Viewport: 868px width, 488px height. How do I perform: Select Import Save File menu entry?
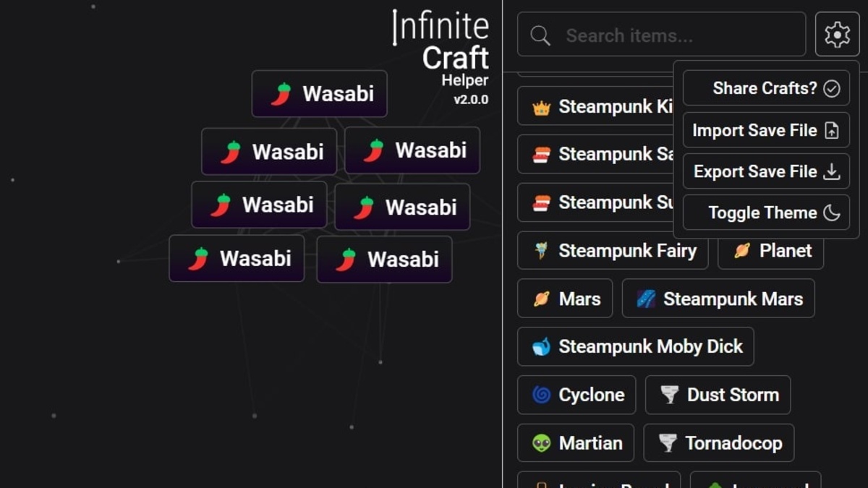766,130
